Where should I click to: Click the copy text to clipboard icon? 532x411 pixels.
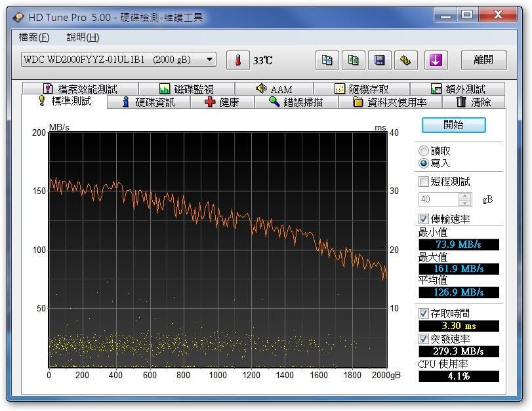(x=327, y=60)
